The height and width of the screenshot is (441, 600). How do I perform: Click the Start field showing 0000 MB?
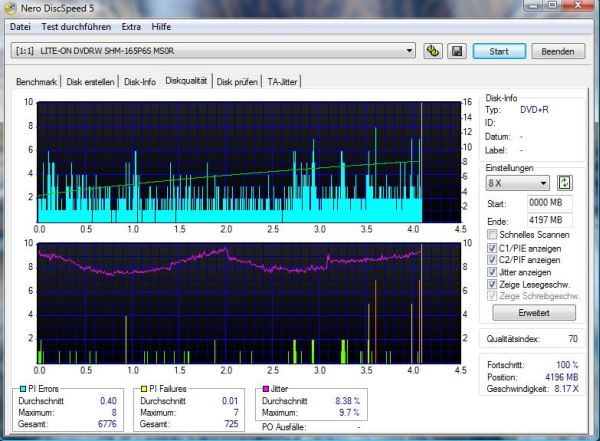pos(549,203)
